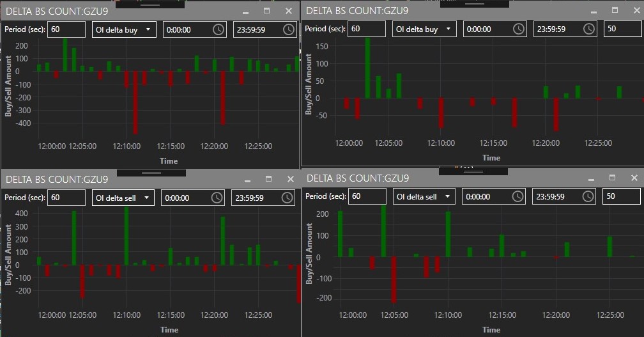This screenshot has height=337, width=644.
Task: Expand OI delta buy dropdown in top-right panel
Action: click(424, 29)
